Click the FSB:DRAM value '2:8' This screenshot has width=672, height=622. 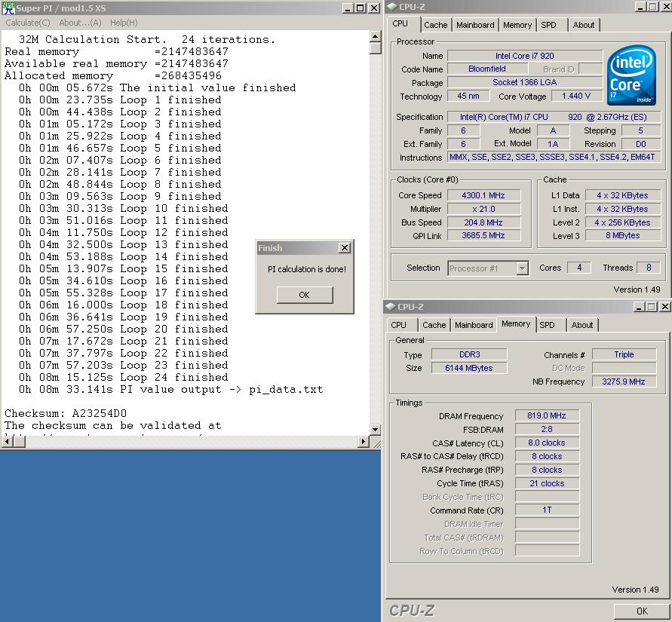547,429
